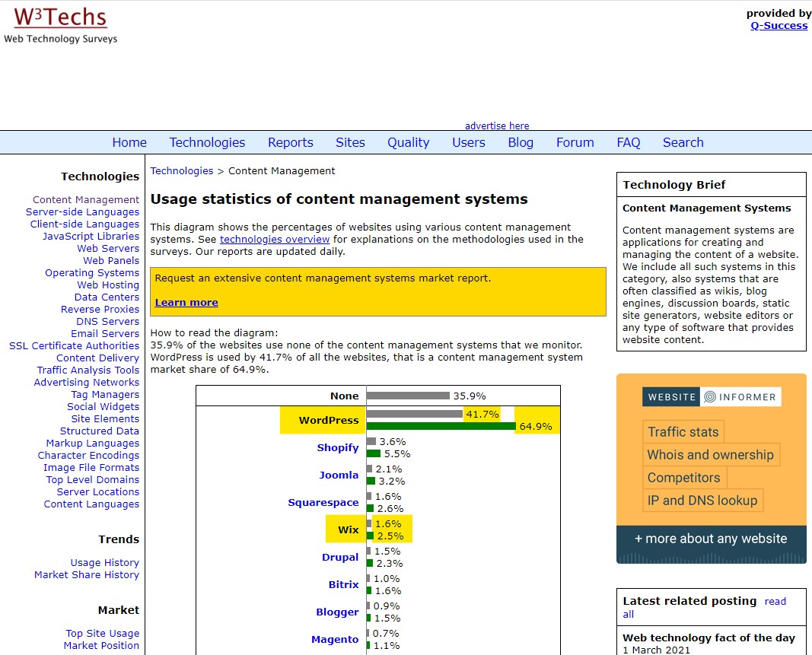Image resolution: width=812 pixels, height=655 pixels.
Task: Open Top Level Domains sidebar link
Action: point(93,479)
